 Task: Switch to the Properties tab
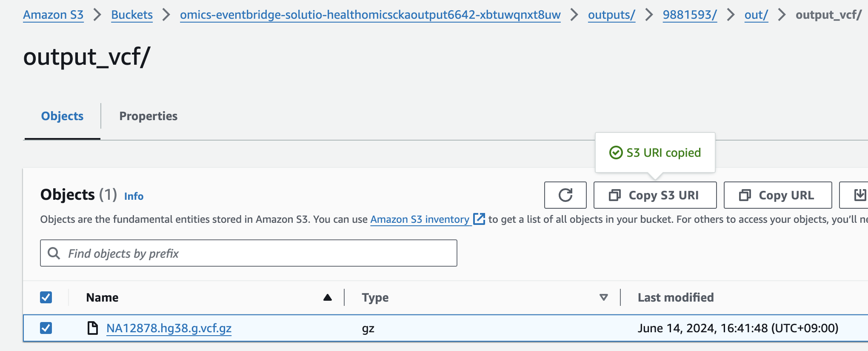point(148,116)
